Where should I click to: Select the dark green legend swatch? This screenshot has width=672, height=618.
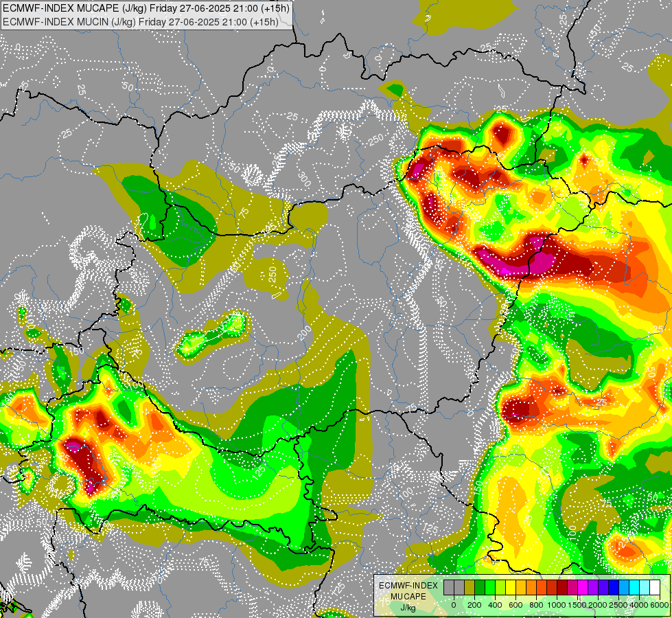[480, 588]
